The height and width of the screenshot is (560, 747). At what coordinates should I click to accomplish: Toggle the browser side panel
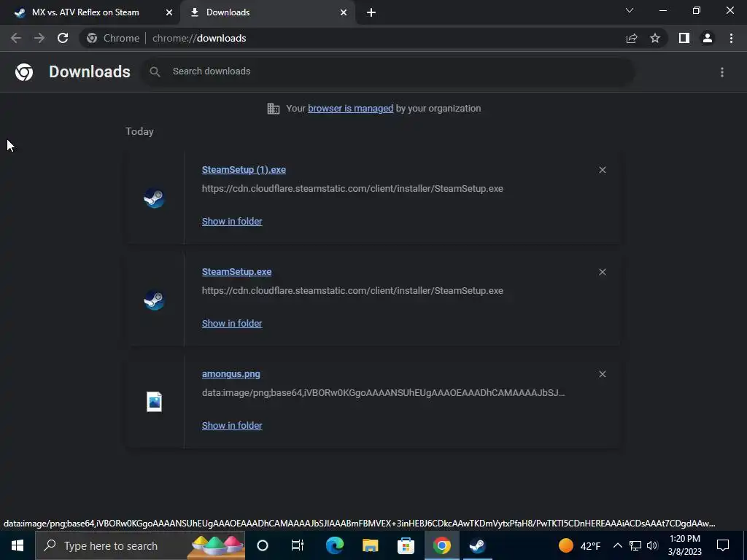click(x=684, y=38)
